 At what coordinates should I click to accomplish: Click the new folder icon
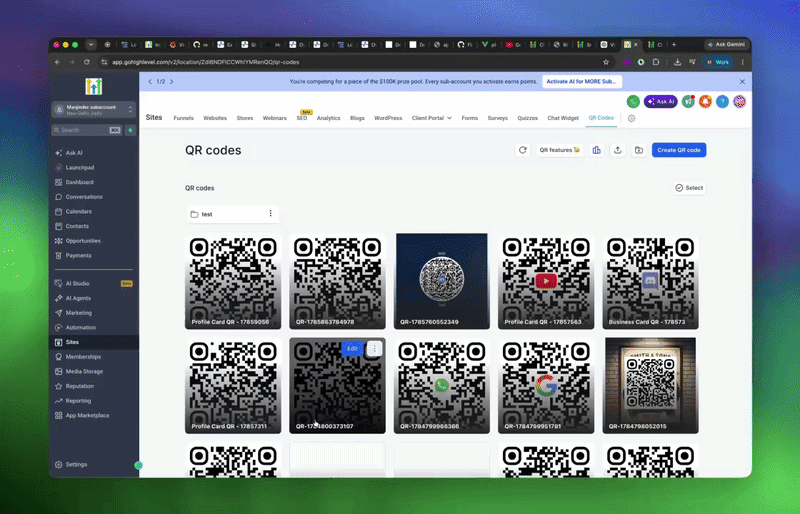(639, 150)
